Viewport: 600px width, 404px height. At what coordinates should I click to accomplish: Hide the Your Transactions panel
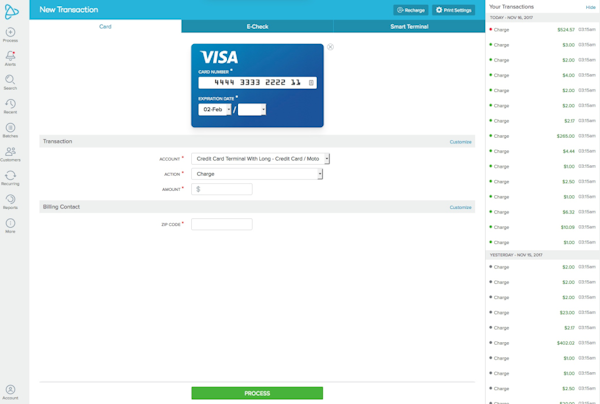point(590,7)
